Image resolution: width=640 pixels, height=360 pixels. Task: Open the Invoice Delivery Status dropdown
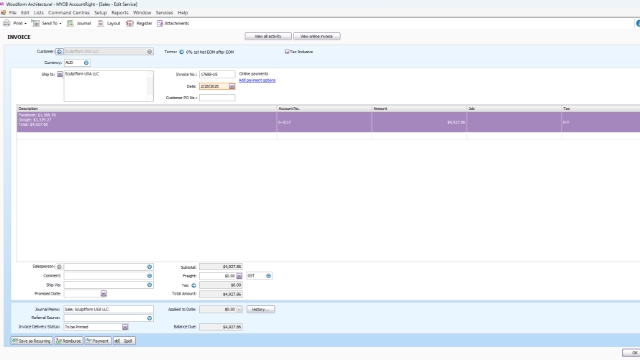pyautogui.click(x=125, y=327)
